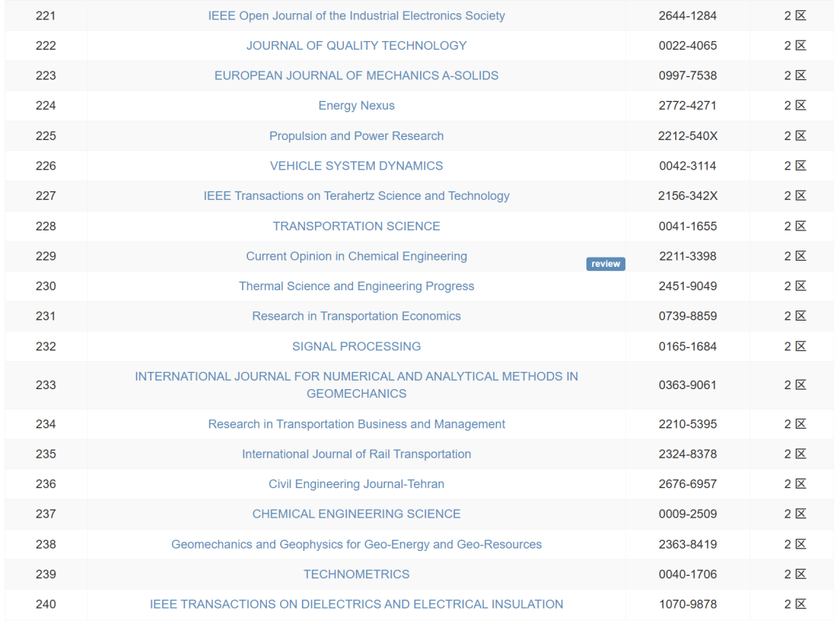Click ISSN 2363-8419
This screenshot has height=621, width=840.
click(x=688, y=544)
